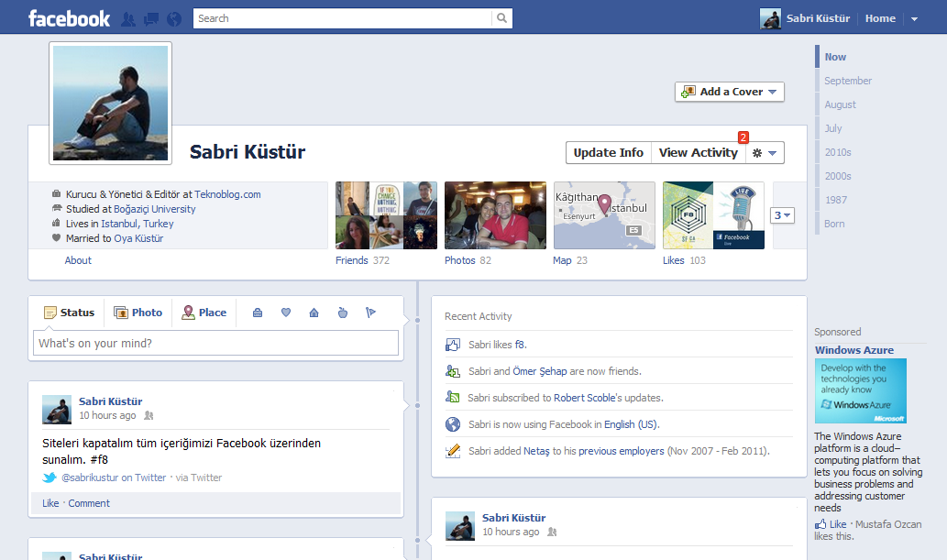This screenshot has width=947, height=560.
Task: Open the f8 link in Recent Activity
Action: 520,345
